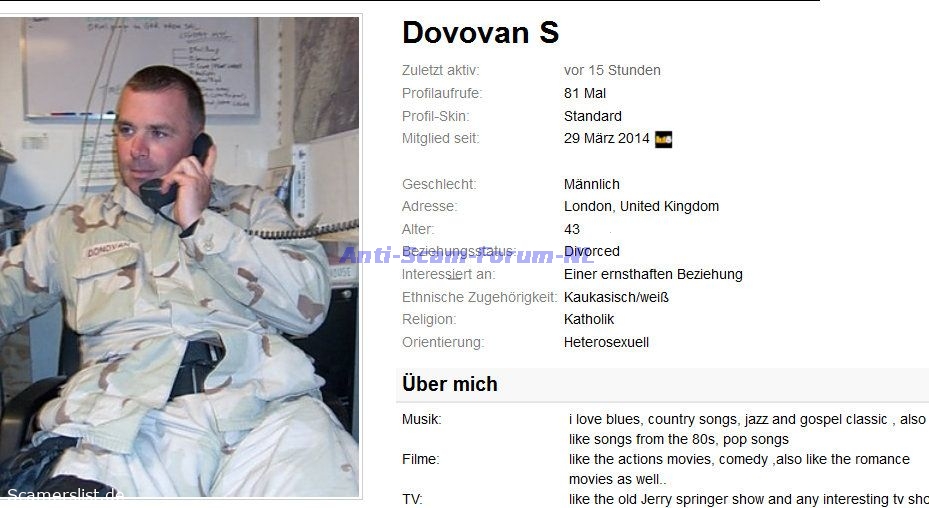This screenshot has width=929, height=508.
Task: Click the Filme description text about action movies
Action: [x=739, y=469]
